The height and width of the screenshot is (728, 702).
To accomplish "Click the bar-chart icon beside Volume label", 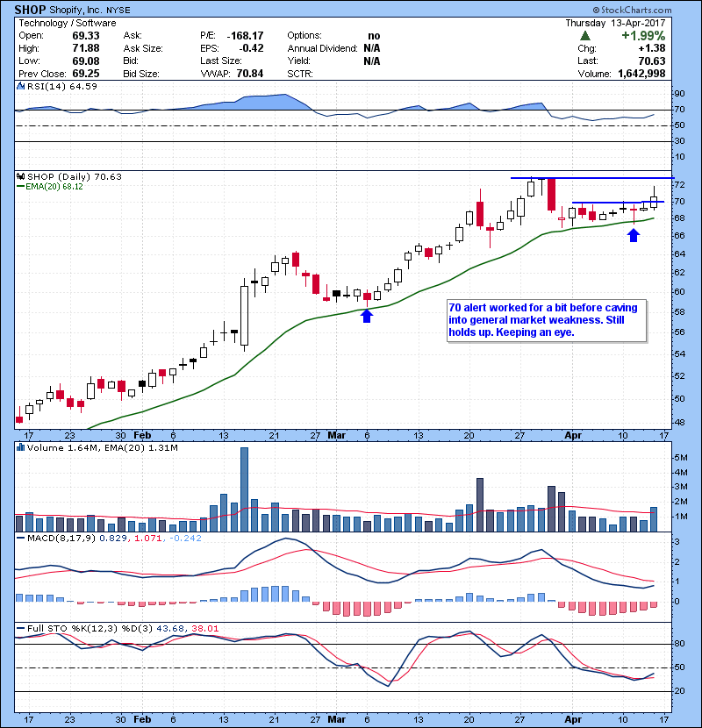I will tap(20, 448).
